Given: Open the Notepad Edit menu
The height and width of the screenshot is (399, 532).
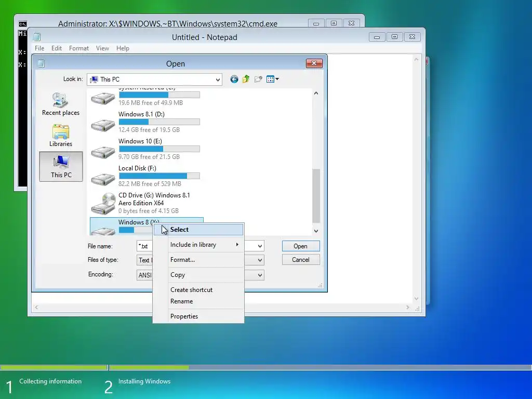Looking at the screenshot, I should tap(56, 48).
